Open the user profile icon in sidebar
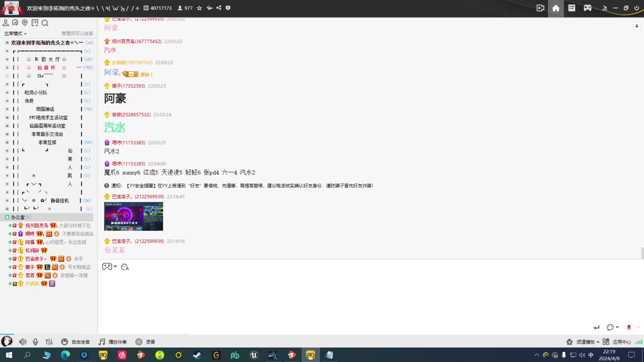 (6, 22)
